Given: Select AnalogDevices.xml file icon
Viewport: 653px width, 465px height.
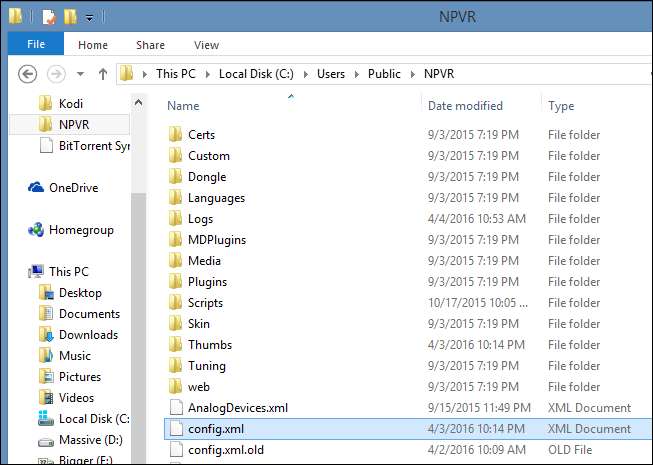Looking at the screenshot, I should tap(176, 408).
